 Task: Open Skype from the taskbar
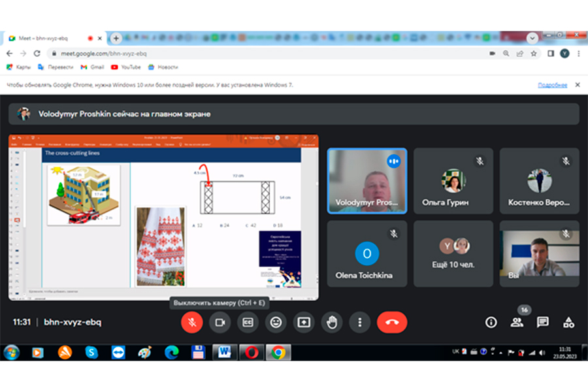tap(91, 353)
